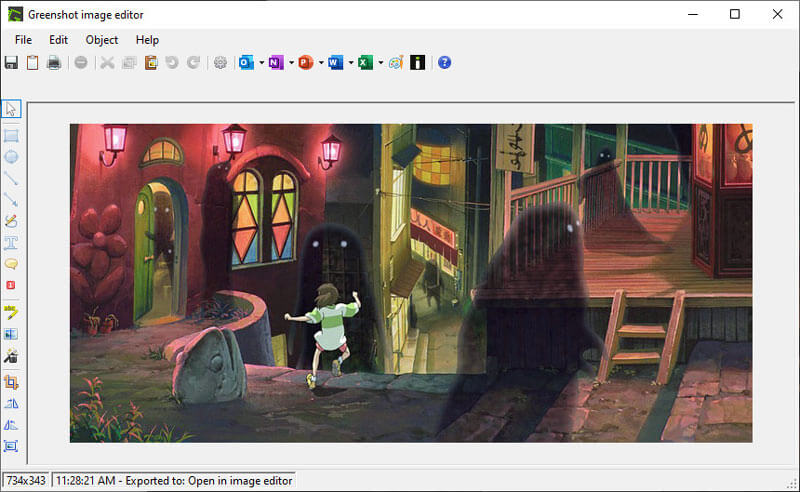Upload image via the black 'i' Imgur icon
This screenshot has height=492, width=800.
click(417, 63)
